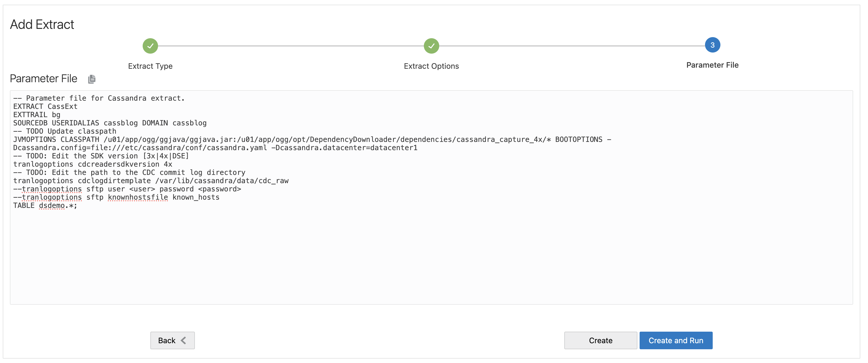
Task: Select the Extract Type step label
Action: point(150,66)
